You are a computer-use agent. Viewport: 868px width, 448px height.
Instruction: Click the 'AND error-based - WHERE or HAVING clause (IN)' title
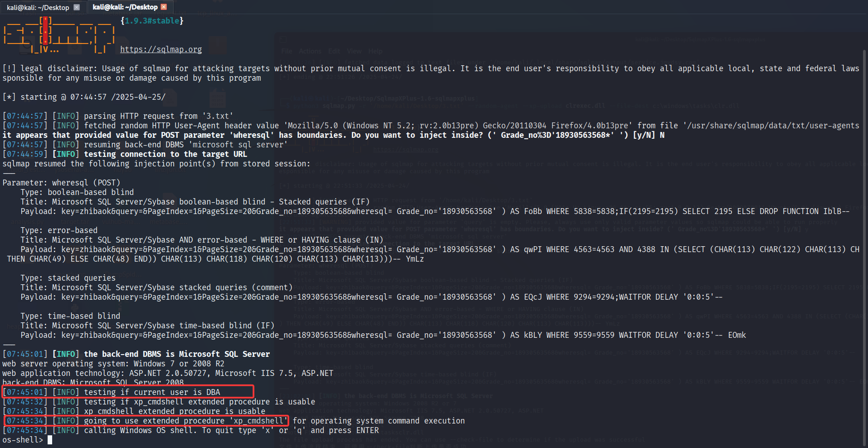pyautogui.click(x=202, y=240)
